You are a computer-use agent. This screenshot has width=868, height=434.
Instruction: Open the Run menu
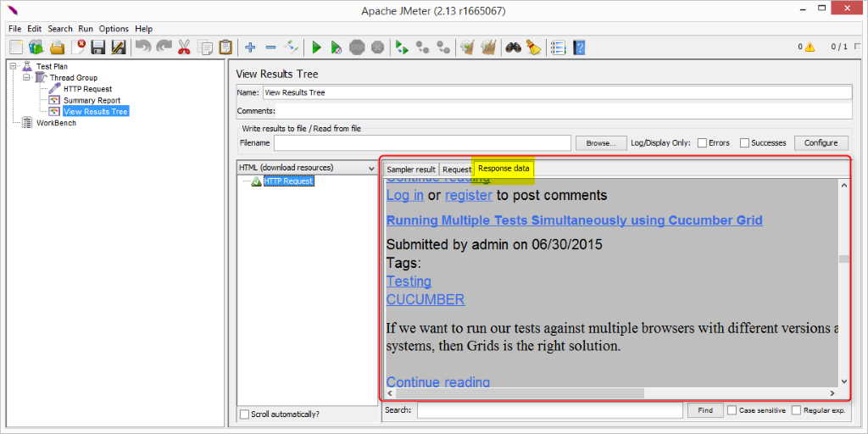(x=86, y=29)
